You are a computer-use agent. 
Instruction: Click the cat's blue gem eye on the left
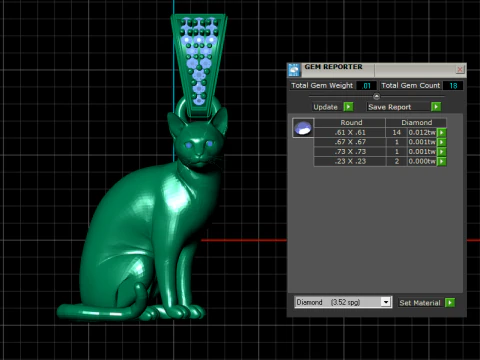point(188,145)
